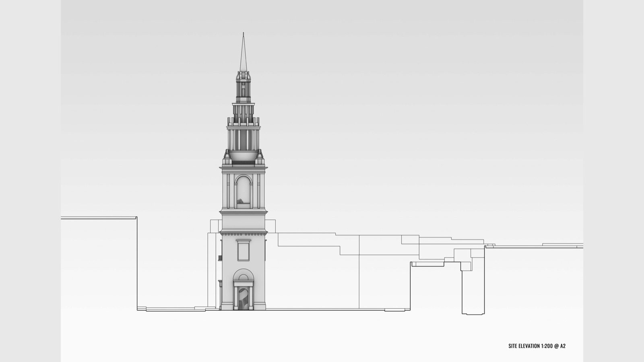Click the church tower spire drawing

(243, 172)
